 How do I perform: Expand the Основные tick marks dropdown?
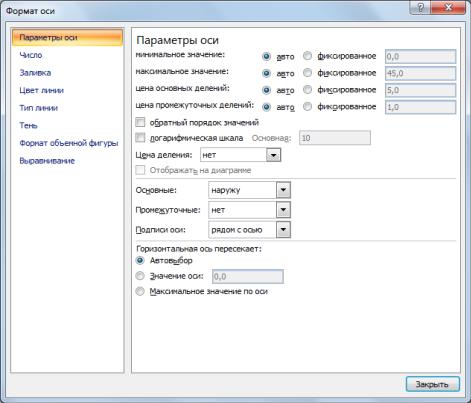[283, 190]
